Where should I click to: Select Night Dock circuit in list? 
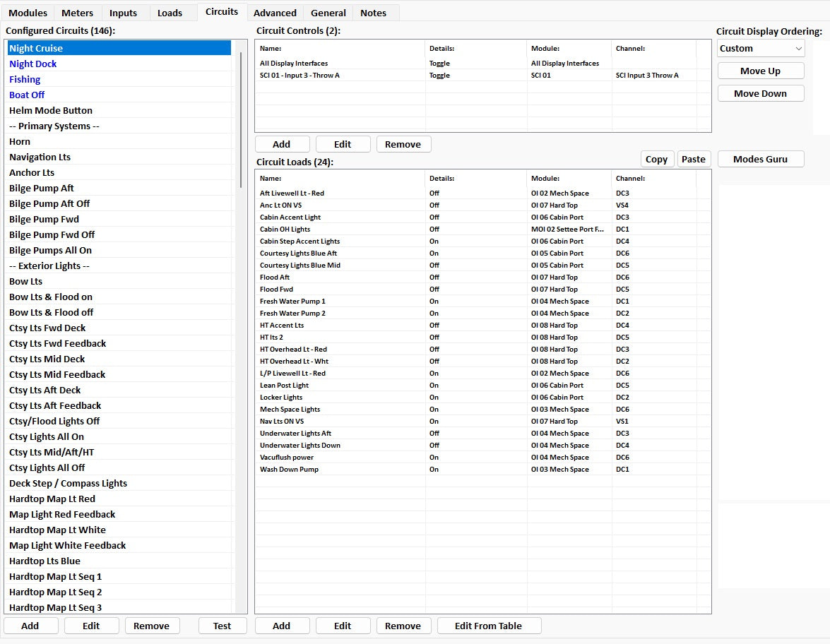(x=33, y=64)
